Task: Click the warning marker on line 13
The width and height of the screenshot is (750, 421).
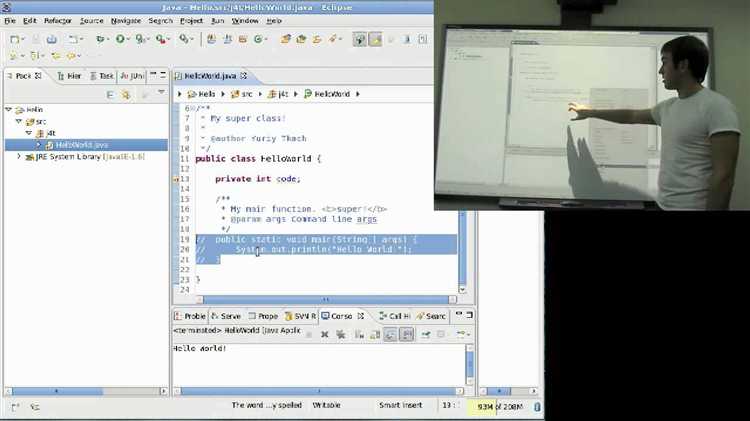Action: coord(176,179)
